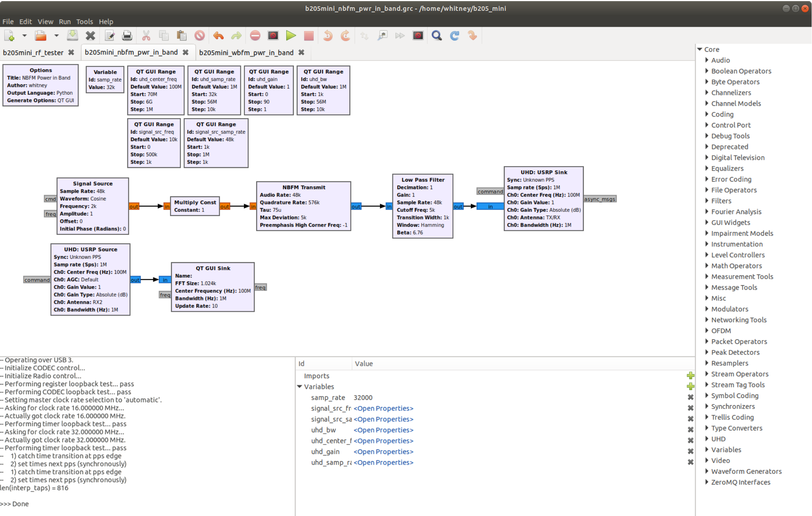Screen dimensions: 812x516
Task: Run the flowgraph with green play icon
Action: 291,36
